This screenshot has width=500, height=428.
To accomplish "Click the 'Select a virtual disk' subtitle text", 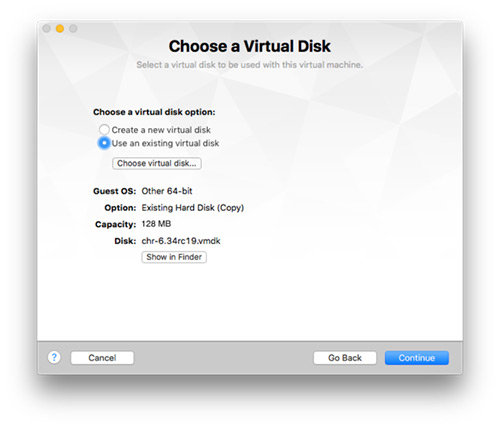I will 250,65.
